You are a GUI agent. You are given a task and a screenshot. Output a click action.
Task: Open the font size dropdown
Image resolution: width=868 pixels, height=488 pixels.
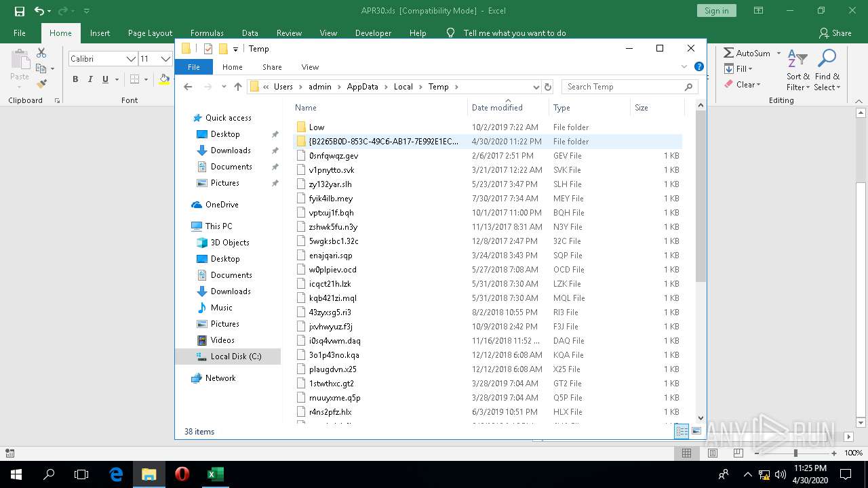coord(165,59)
